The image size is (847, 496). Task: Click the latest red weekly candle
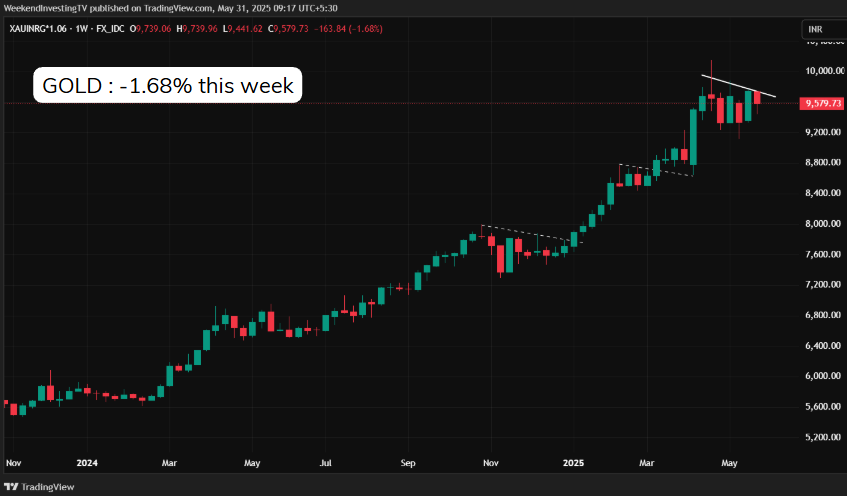(757, 98)
